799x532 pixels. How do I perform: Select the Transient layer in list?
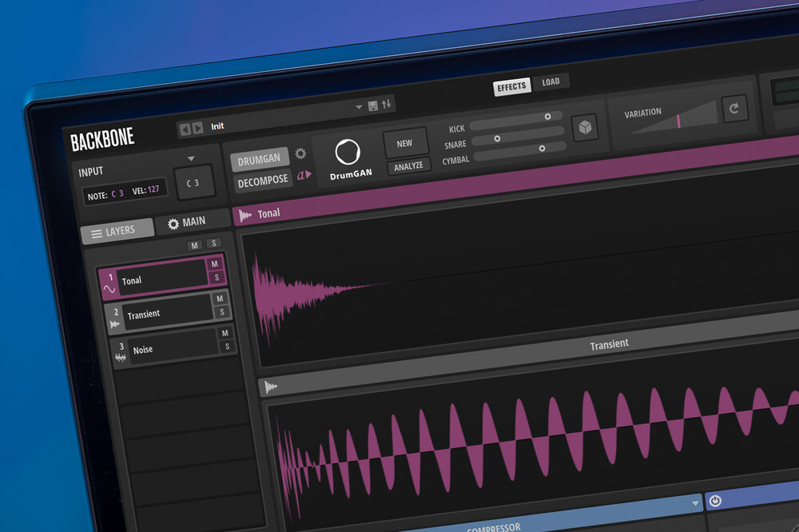[160, 313]
